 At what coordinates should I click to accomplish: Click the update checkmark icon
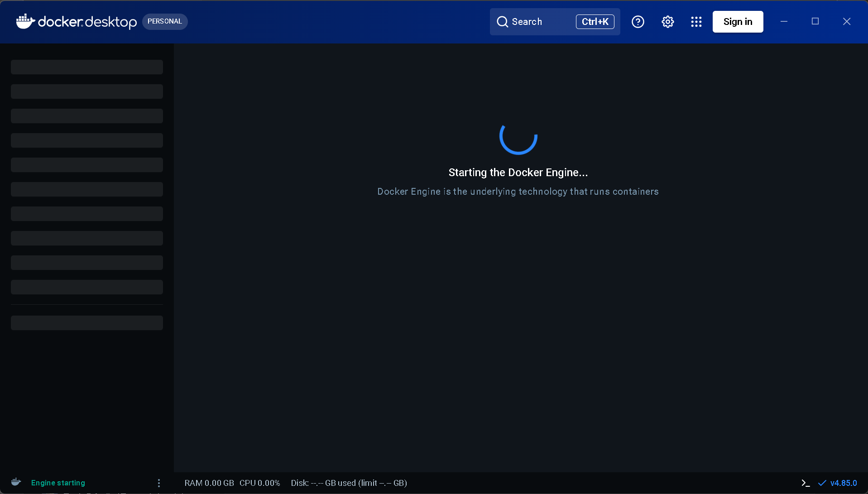[822, 483]
